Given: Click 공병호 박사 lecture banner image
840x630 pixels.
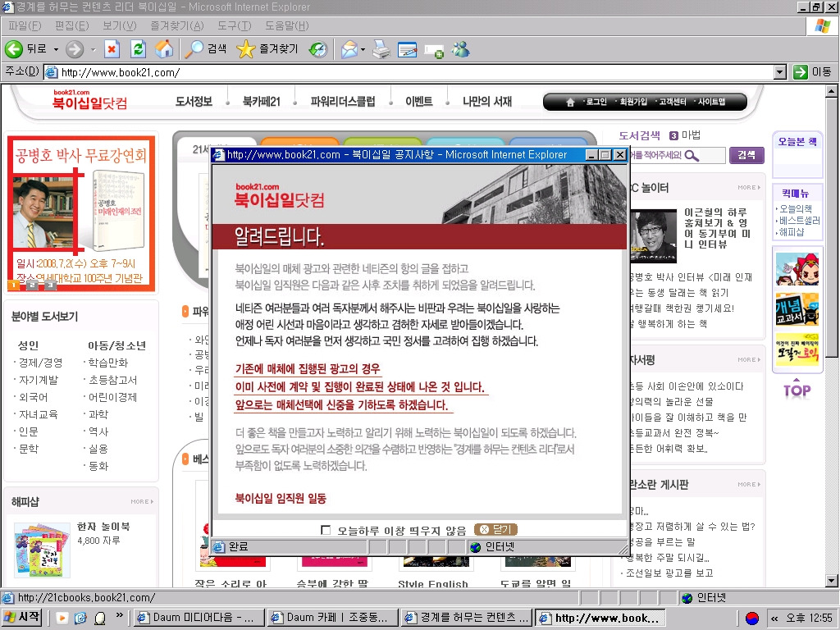Looking at the screenshot, I should pos(81,214).
